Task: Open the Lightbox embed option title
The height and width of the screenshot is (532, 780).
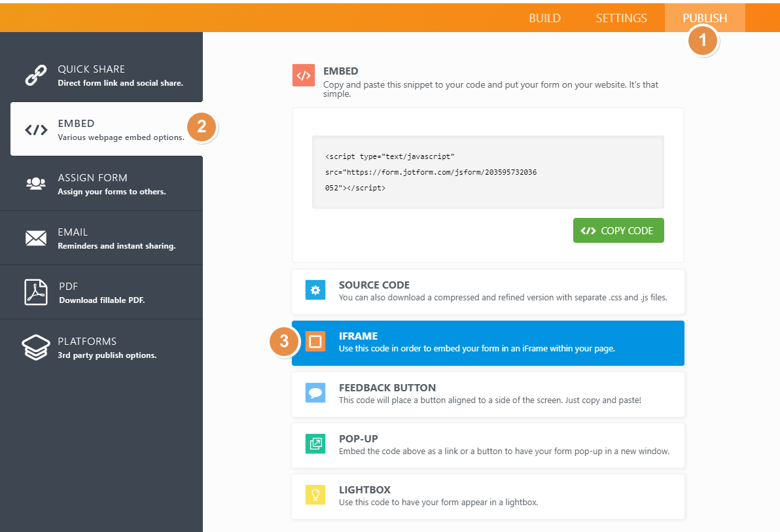Action: tap(364, 490)
